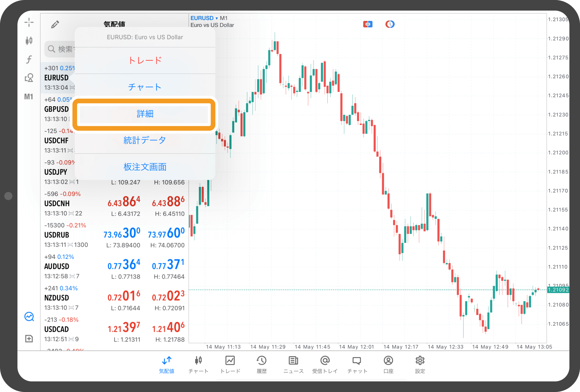Select トレード from the context menu

(x=145, y=60)
